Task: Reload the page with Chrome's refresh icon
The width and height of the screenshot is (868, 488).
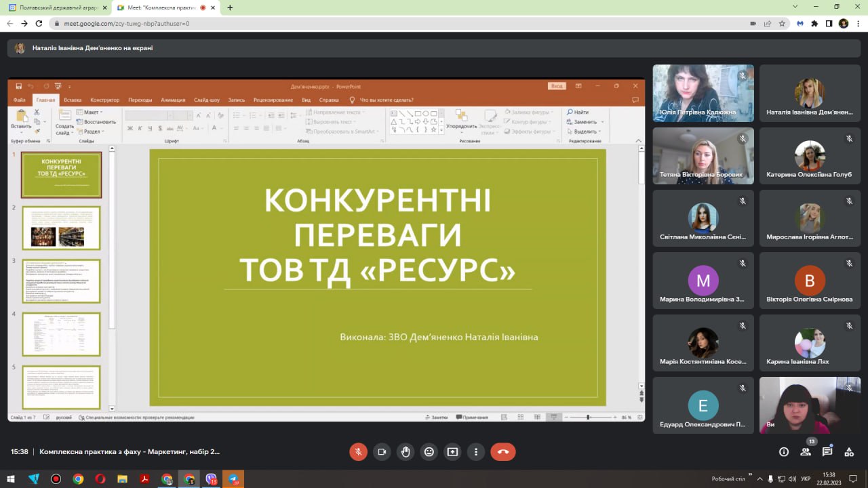Action: 39,23
